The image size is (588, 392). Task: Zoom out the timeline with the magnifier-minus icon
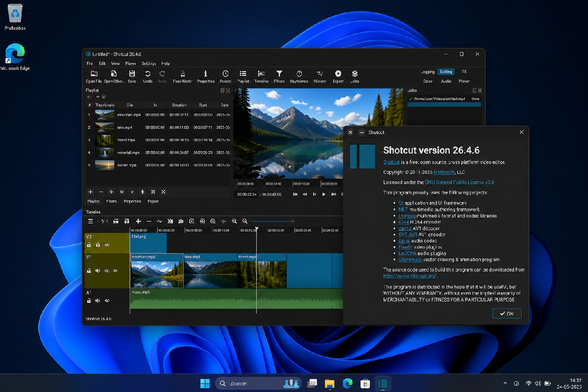tap(234, 222)
